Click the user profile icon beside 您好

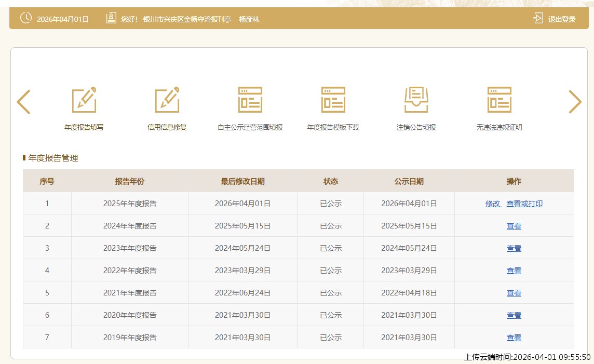111,19
